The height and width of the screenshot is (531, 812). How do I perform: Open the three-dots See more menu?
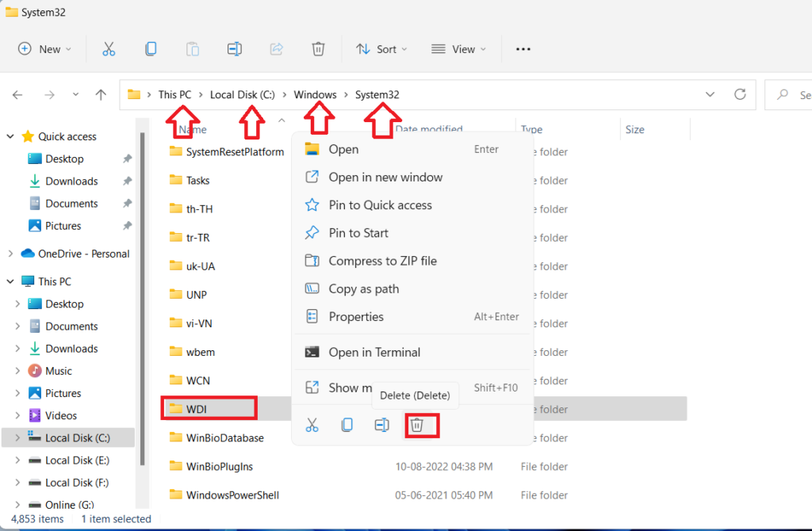tap(523, 49)
